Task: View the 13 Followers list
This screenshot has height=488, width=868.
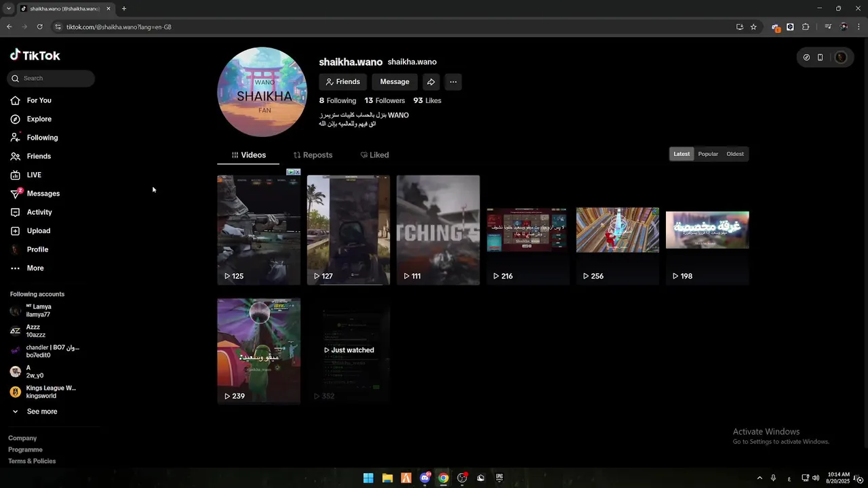Action: click(x=384, y=100)
